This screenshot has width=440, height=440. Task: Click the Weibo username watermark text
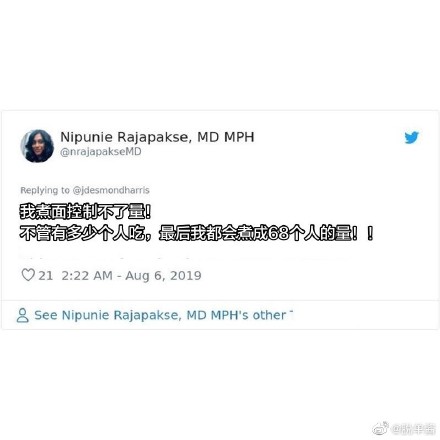tap(413, 429)
